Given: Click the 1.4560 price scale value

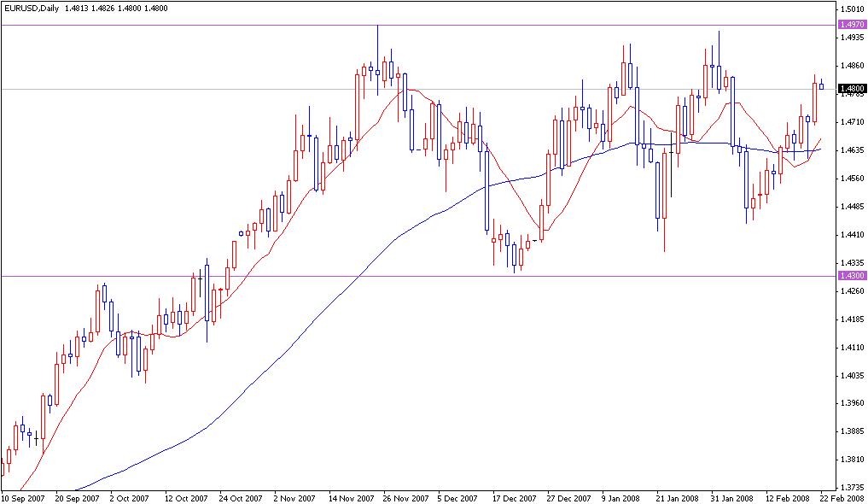Looking at the screenshot, I should (x=853, y=179).
